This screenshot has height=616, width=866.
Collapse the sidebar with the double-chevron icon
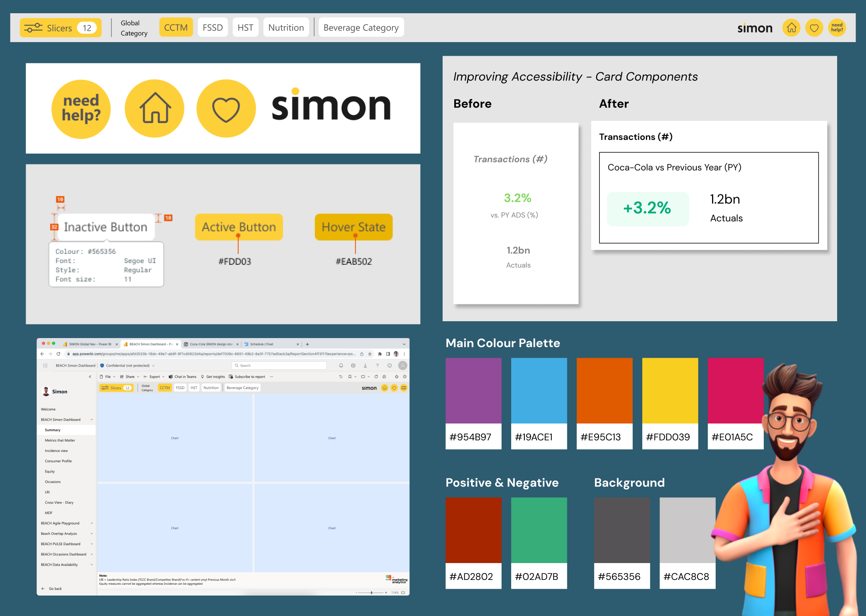click(x=90, y=377)
